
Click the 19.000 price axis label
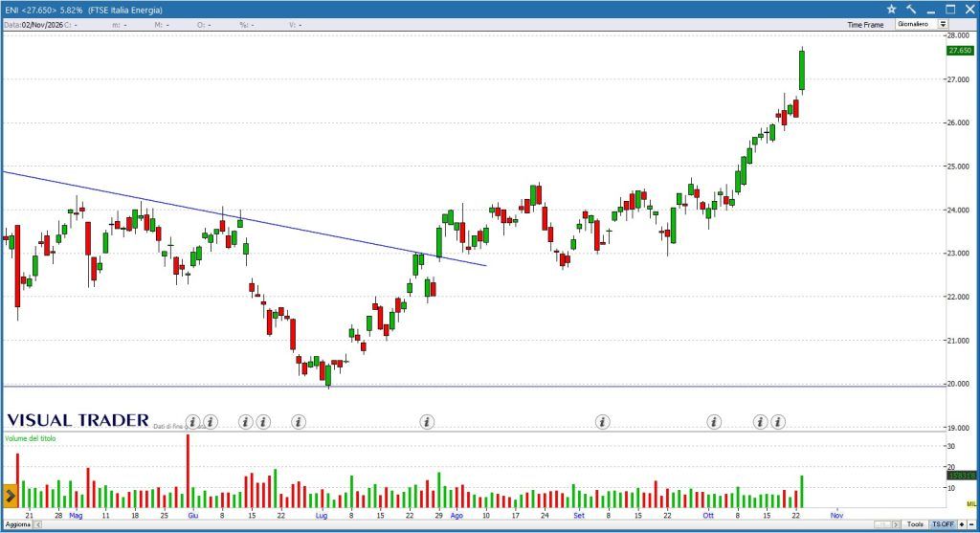pos(959,428)
